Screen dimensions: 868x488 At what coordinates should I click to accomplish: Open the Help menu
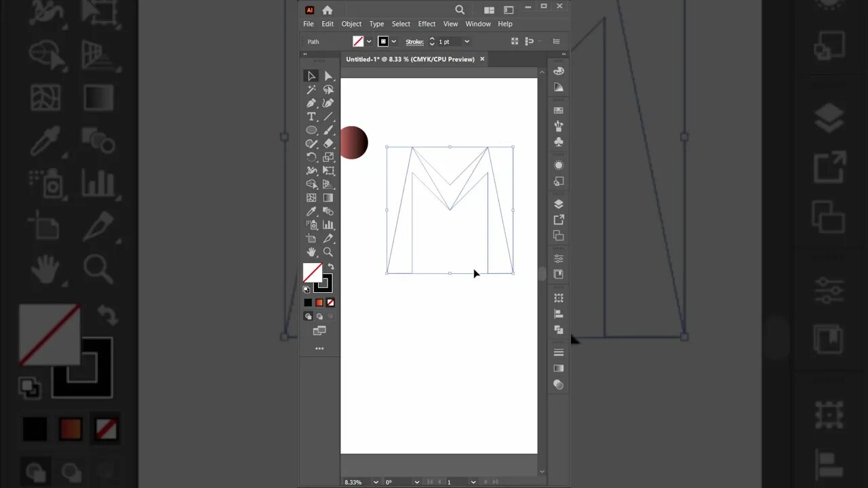(505, 24)
